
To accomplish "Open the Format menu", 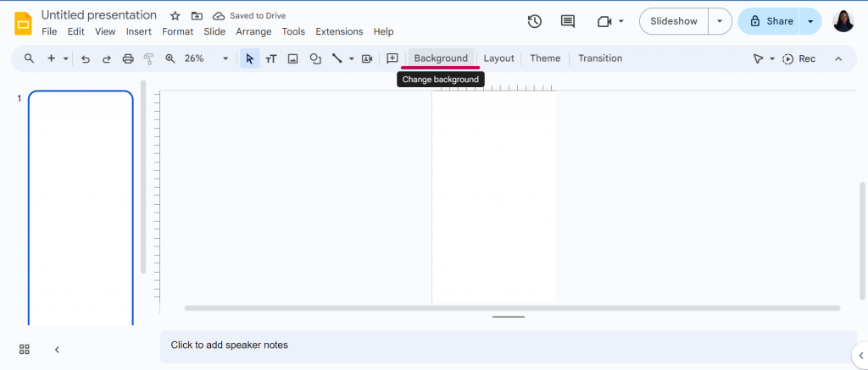I will tap(178, 31).
